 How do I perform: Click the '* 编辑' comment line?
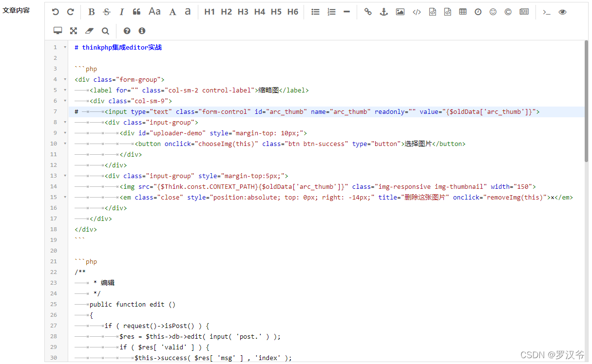pyautogui.click(x=104, y=283)
